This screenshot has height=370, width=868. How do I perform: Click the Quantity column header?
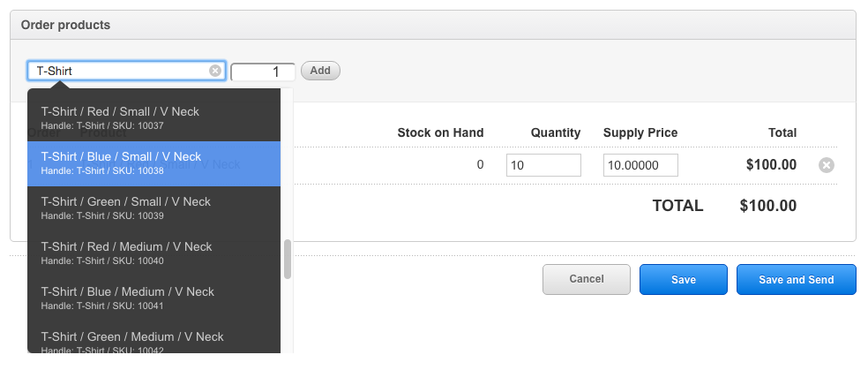click(556, 133)
